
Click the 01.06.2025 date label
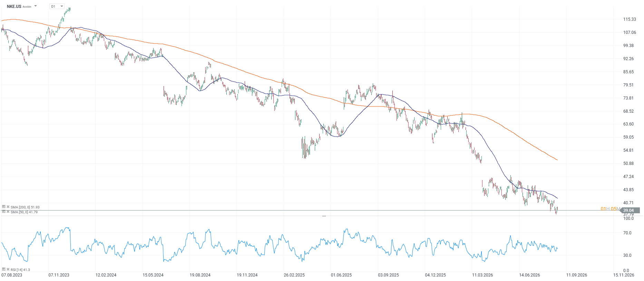[341, 275]
